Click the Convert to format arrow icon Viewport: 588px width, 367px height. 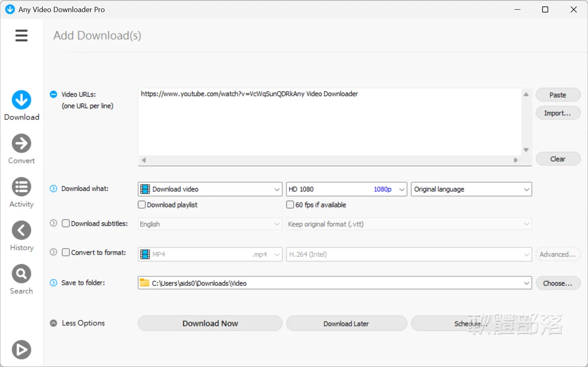pos(53,252)
